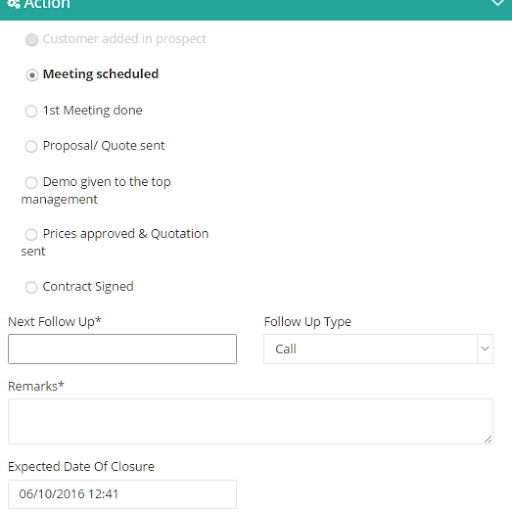
Task: Click the Remarks resize grip handle
Action: click(x=488, y=439)
